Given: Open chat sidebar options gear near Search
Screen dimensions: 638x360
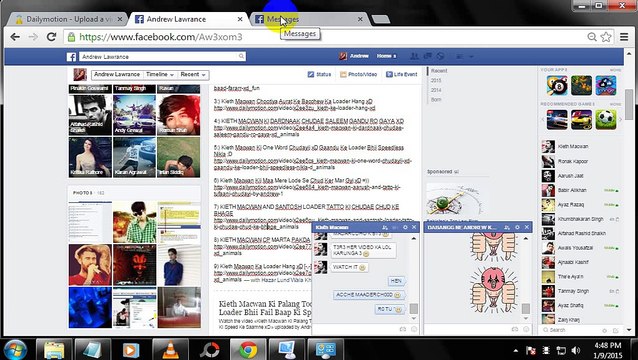Looking at the screenshot, I should [x=605, y=330].
